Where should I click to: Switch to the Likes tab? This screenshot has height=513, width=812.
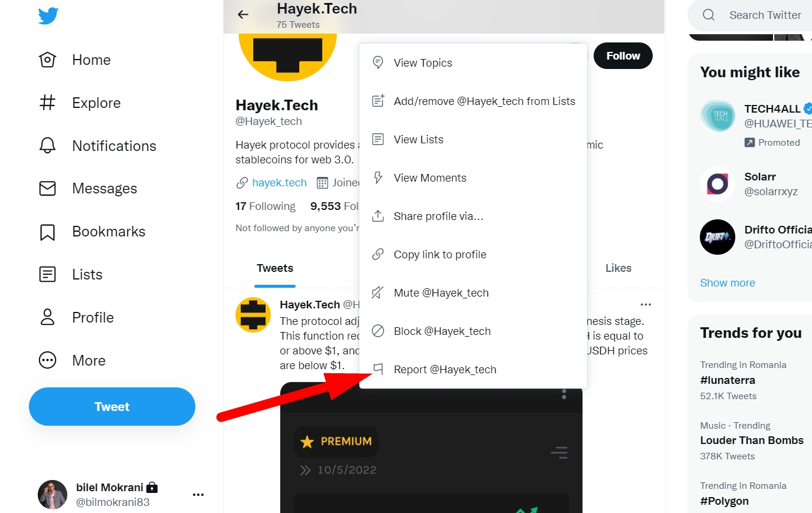618,268
